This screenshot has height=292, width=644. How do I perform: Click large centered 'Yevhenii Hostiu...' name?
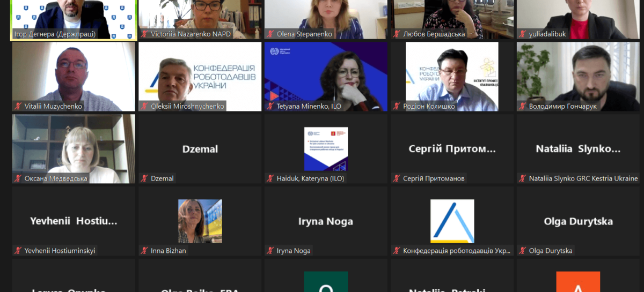point(74,221)
